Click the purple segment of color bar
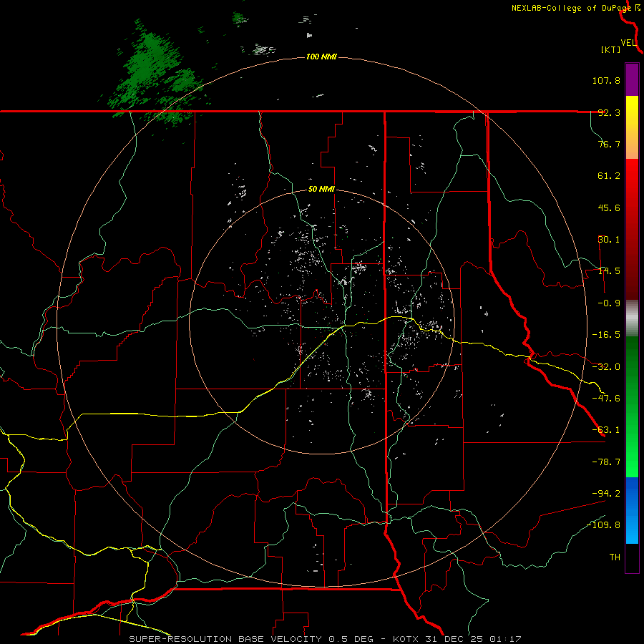644x644 pixels. [632, 79]
